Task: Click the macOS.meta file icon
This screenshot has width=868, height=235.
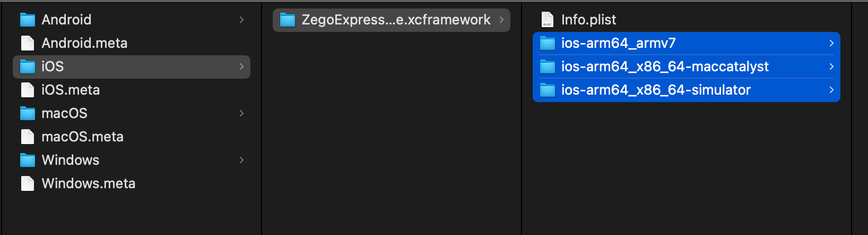Action: point(28,137)
